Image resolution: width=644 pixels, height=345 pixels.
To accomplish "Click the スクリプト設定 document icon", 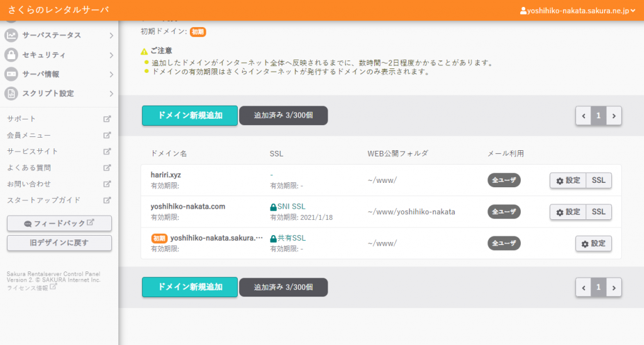I will tap(11, 94).
